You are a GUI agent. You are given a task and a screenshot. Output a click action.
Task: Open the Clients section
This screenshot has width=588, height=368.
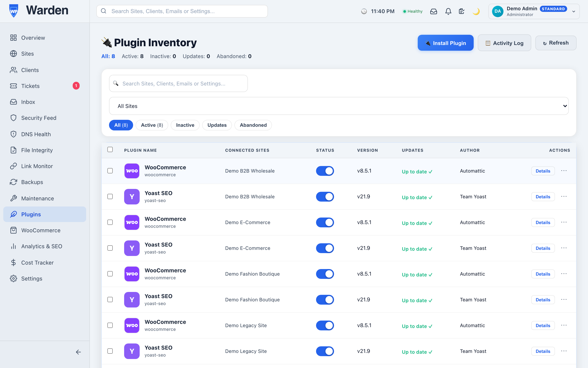coord(45,70)
